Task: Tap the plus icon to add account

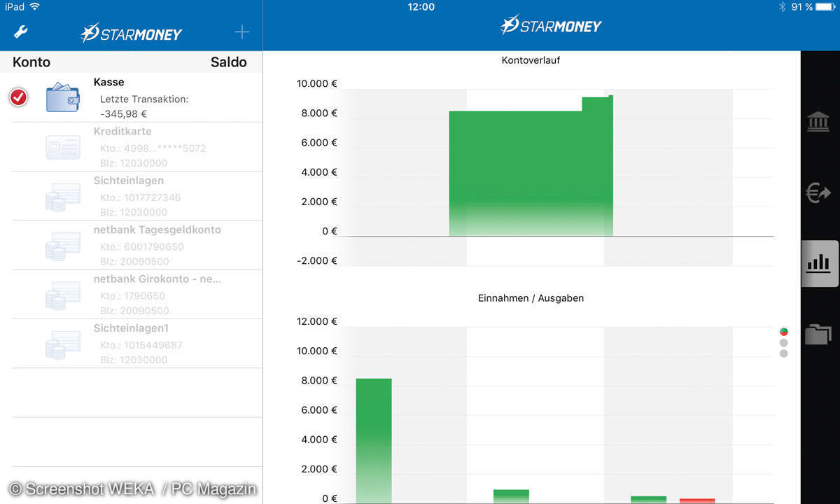Action: coord(241,31)
